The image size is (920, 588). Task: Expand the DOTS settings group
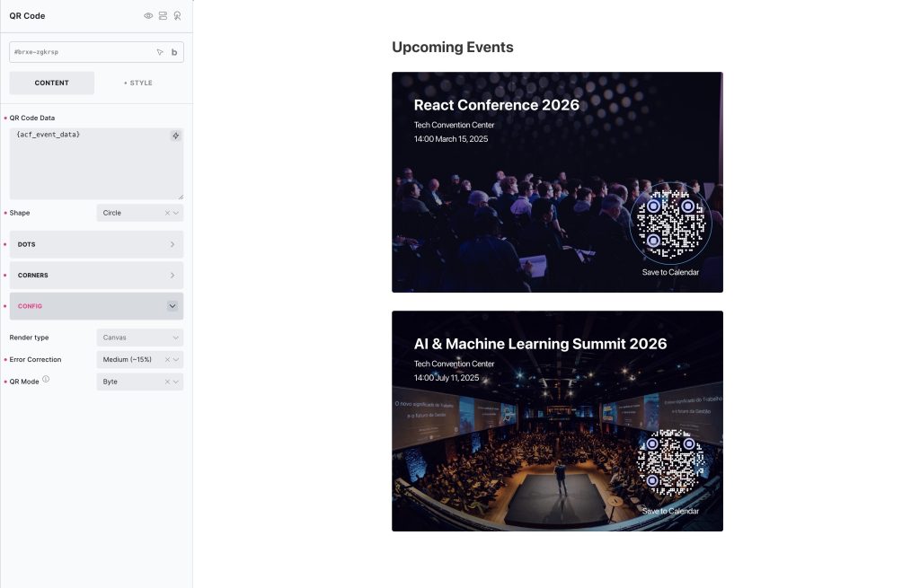96,244
